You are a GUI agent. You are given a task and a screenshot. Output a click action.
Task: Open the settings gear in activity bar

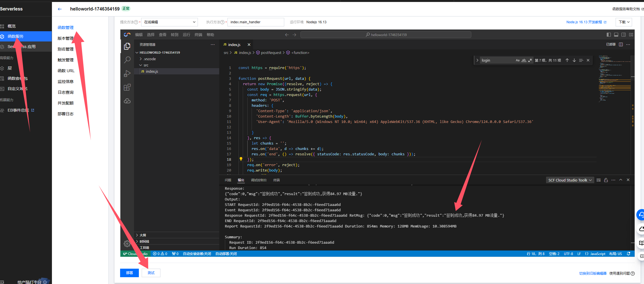point(127,243)
